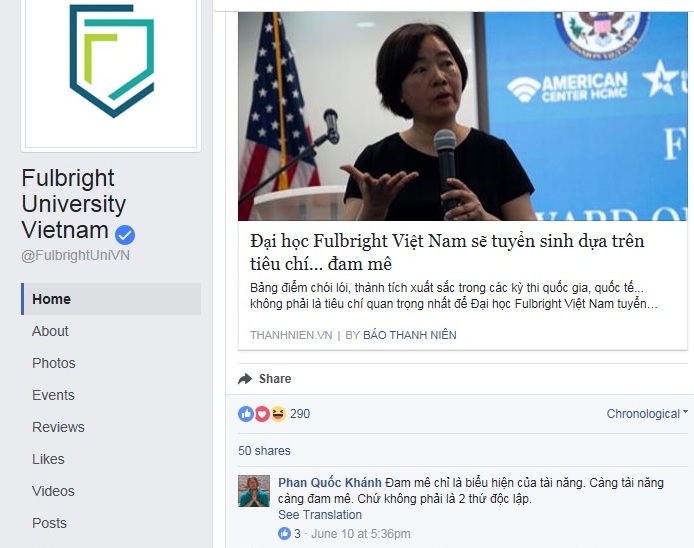Open the Reviews section
Image resolution: width=694 pixels, height=548 pixels.
[x=58, y=427]
